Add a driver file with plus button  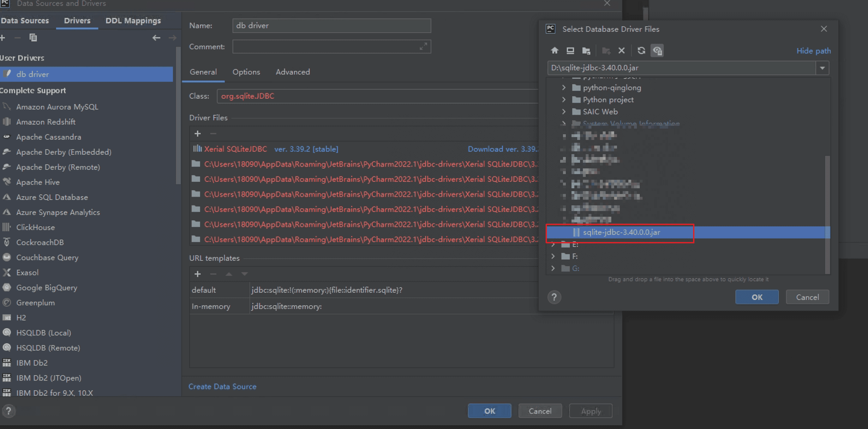197,134
